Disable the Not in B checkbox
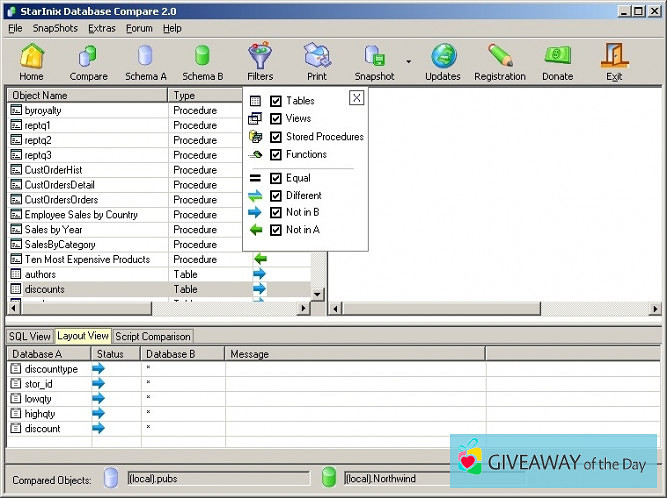This screenshot has width=667, height=498. click(x=276, y=212)
